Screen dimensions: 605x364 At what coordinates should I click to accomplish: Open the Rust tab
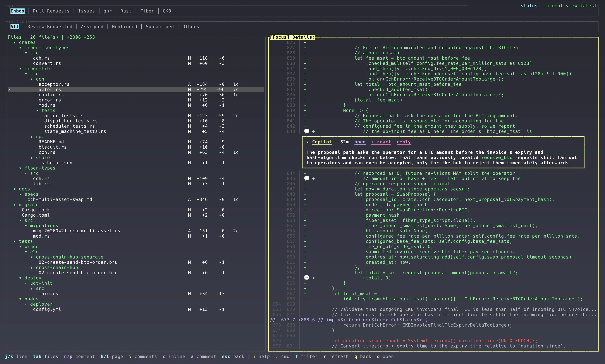pyautogui.click(x=126, y=11)
